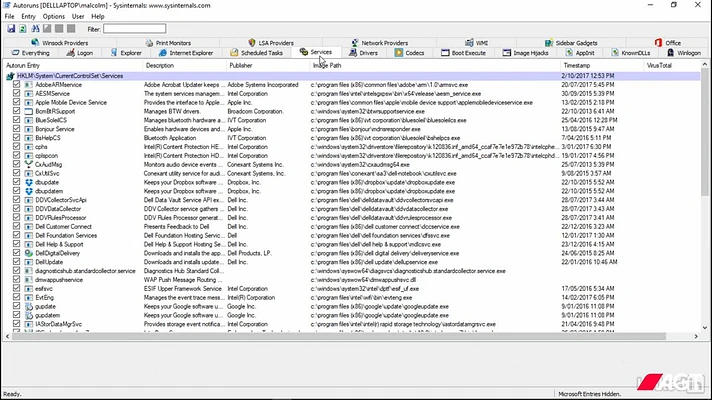The image size is (712, 400).
Task: Click the DellDigitalDelivery entry icon
Action: [29, 253]
